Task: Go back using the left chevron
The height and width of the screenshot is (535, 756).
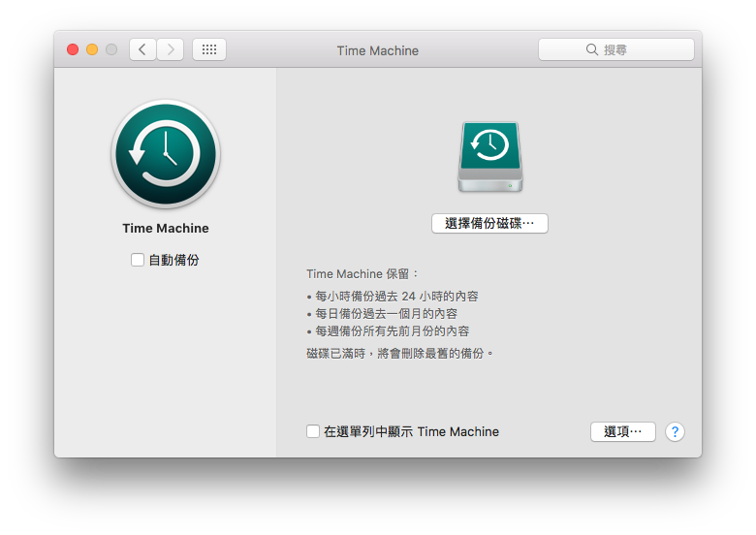Action: (142, 49)
